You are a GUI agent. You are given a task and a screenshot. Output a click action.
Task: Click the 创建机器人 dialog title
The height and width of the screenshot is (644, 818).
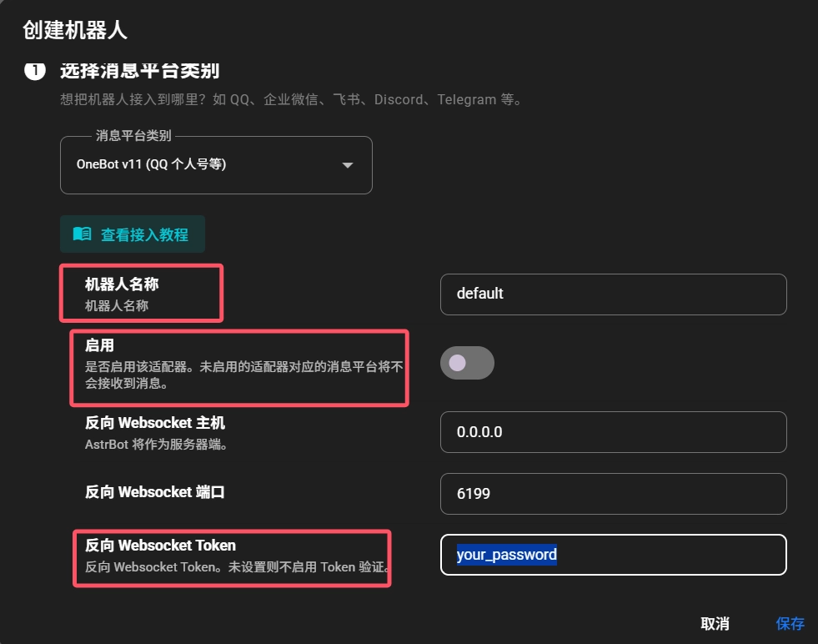(x=75, y=31)
